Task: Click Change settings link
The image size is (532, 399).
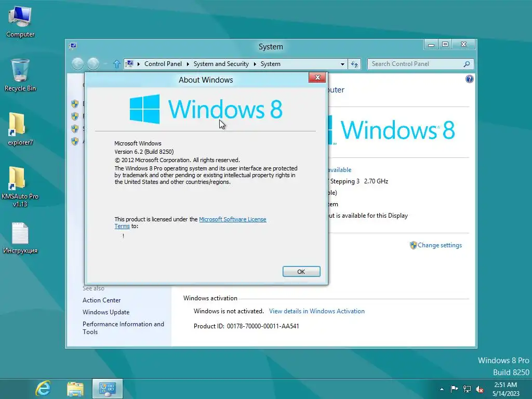Action: 440,245
